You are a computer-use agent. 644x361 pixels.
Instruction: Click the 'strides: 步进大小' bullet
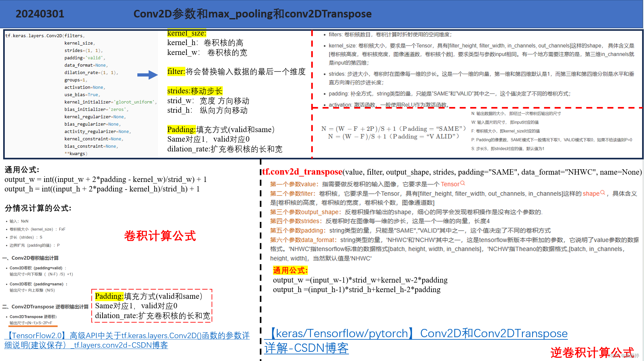click(x=481, y=78)
